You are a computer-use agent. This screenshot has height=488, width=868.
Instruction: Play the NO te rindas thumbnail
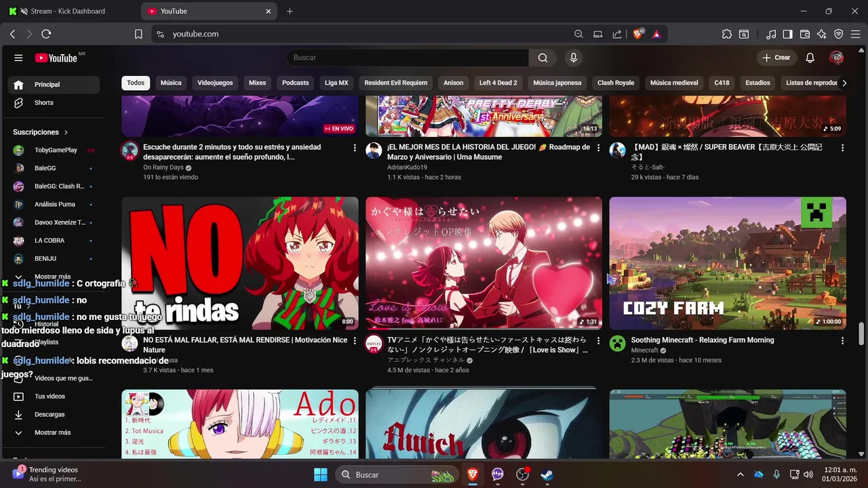[x=240, y=263]
